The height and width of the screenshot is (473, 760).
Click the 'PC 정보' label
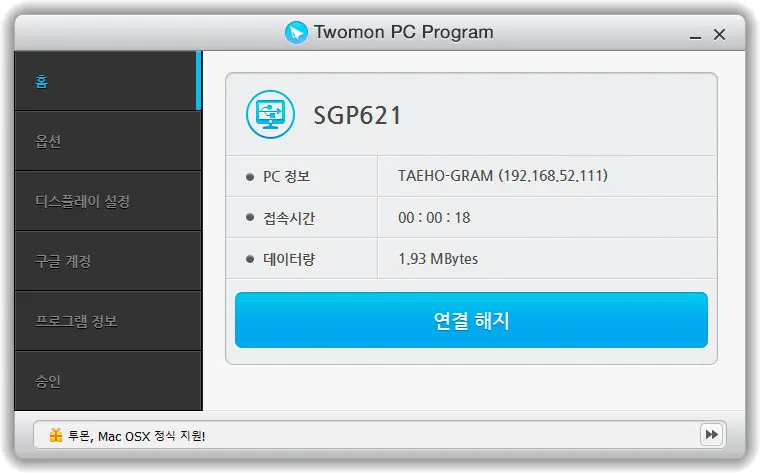pos(286,176)
